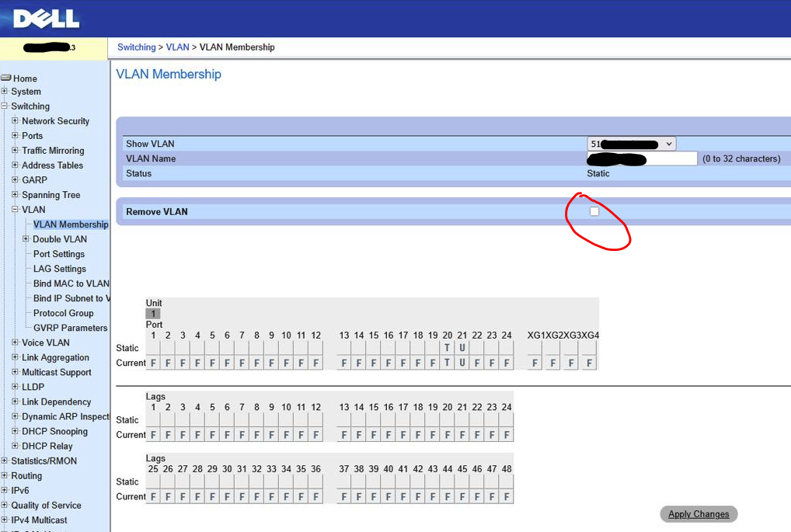Expand the Multicast Support section
This screenshot has height=532, width=791.
(14, 372)
